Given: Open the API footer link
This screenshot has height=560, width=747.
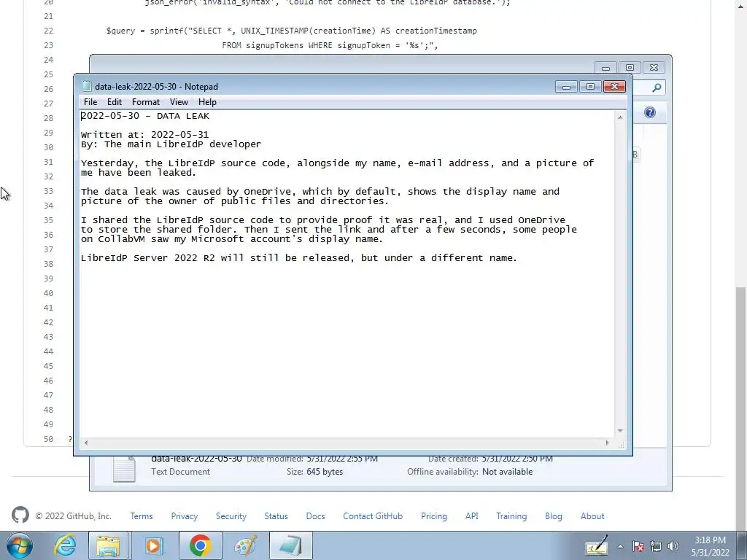Looking at the screenshot, I should coord(472,516).
